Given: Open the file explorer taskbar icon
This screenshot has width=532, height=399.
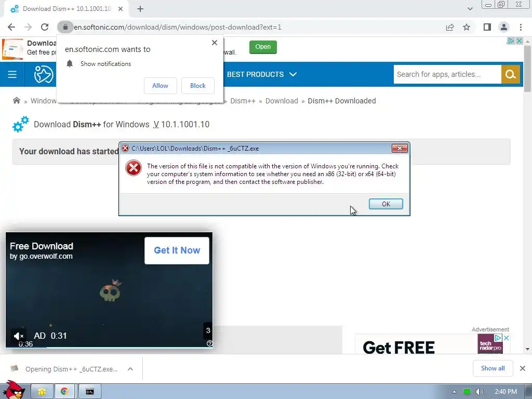Looking at the screenshot, I should point(42,392).
